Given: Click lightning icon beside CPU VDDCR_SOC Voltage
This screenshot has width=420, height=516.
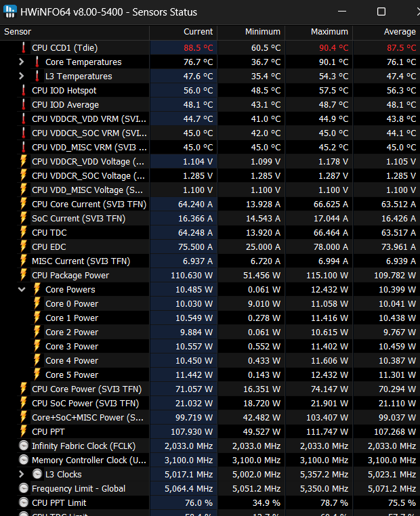Looking at the screenshot, I should pos(23,175).
